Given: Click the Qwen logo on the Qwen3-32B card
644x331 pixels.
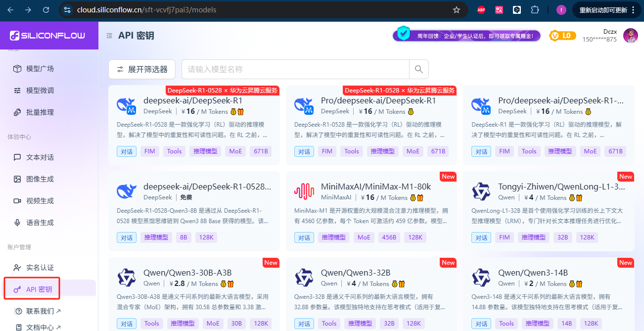Looking at the screenshot, I should (x=304, y=277).
